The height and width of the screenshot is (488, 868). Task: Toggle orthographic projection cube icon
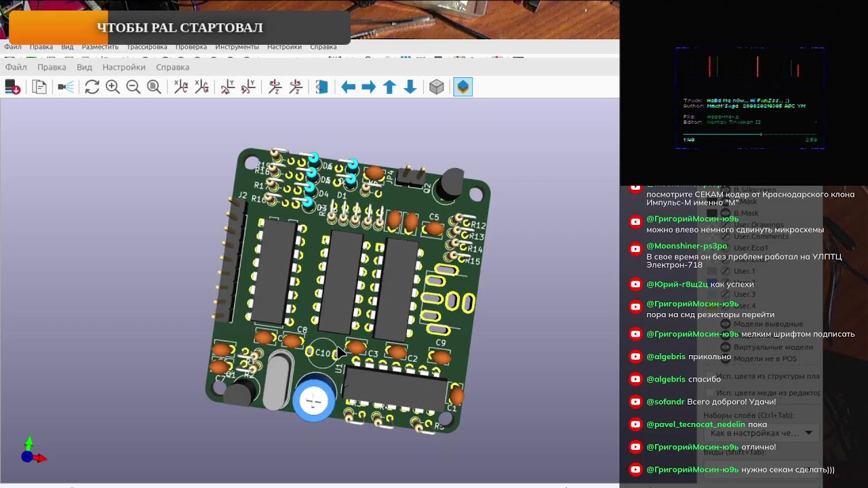point(437,87)
